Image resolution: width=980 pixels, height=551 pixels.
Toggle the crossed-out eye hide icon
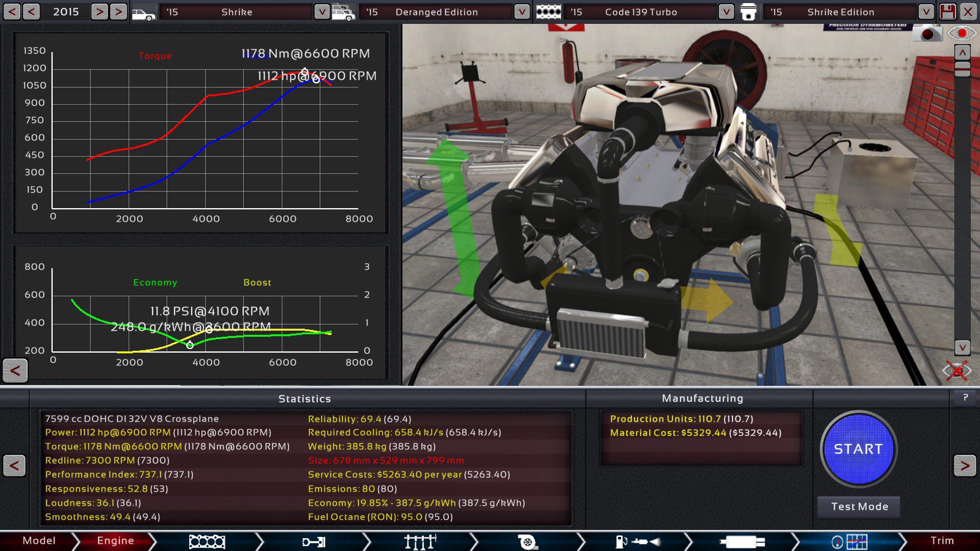pos(956,370)
